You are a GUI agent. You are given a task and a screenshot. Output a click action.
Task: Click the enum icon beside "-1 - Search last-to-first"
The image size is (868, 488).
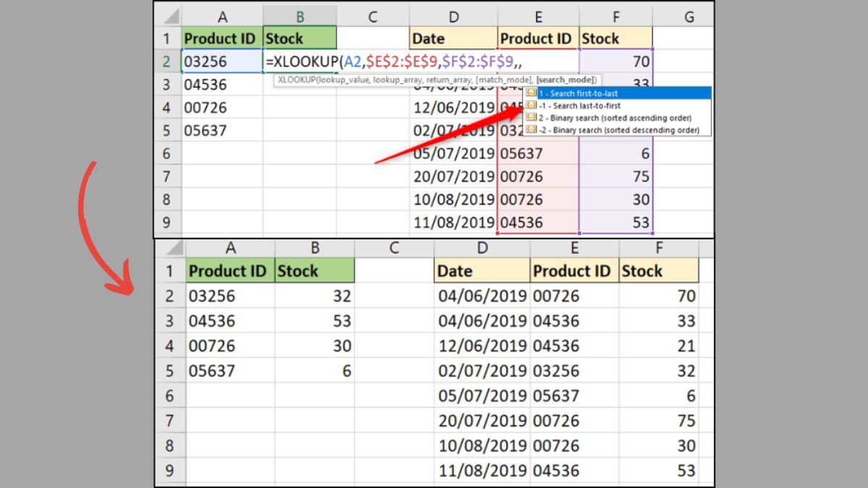tap(532, 106)
